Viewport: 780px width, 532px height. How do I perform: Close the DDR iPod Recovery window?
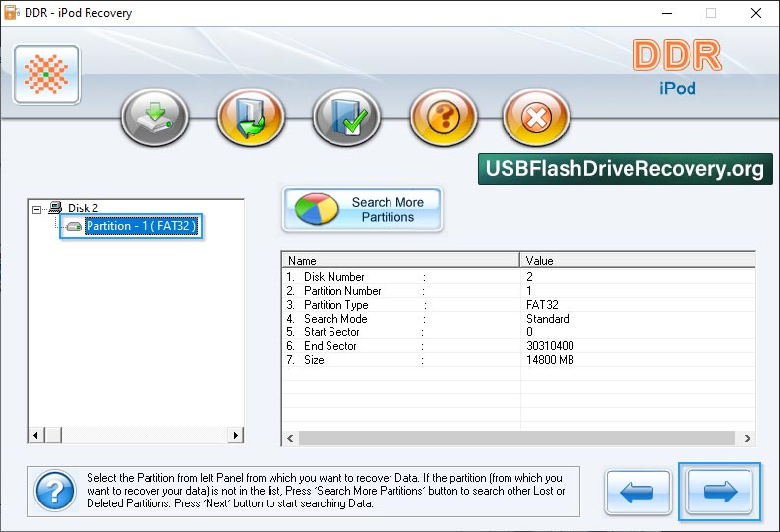756,13
